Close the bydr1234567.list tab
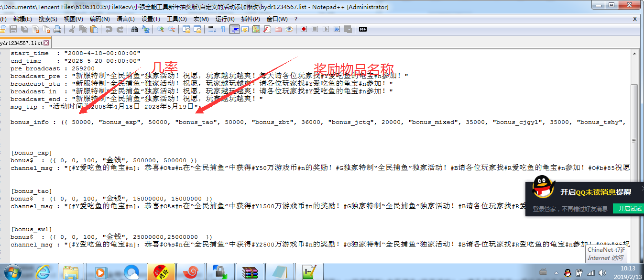 [x=46, y=43]
